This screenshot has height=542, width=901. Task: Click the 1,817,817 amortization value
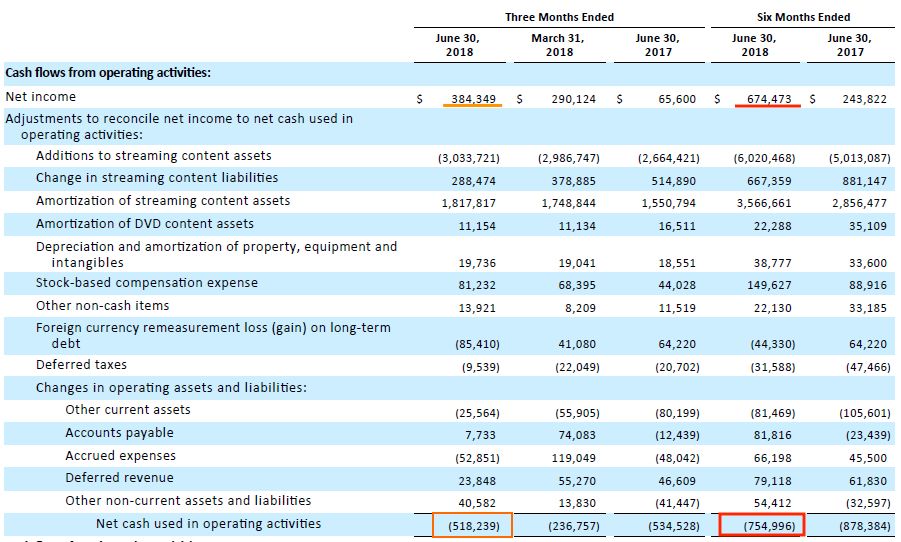click(x=468, y=203)
